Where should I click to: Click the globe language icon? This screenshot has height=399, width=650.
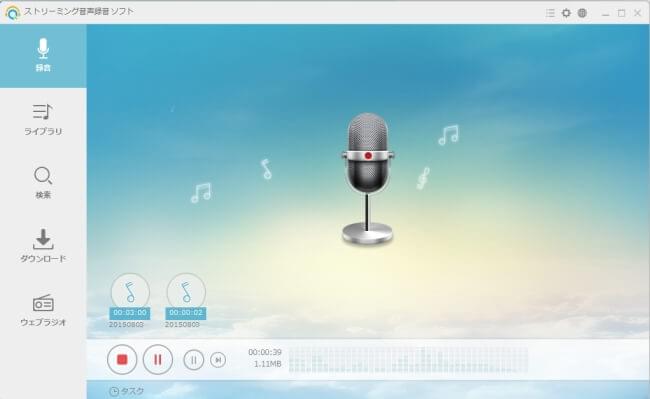(582, 13)
